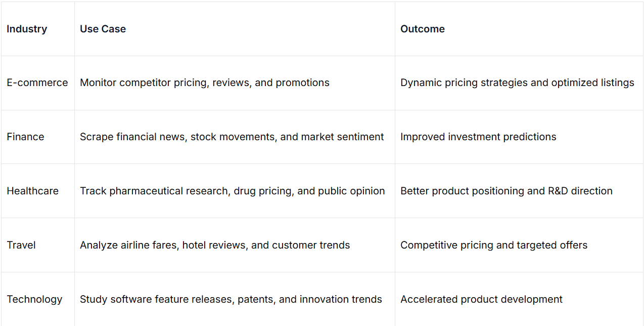The image size is (644, 326).
Task: Select the Healthcare industry cell
Action: [32, 191]
